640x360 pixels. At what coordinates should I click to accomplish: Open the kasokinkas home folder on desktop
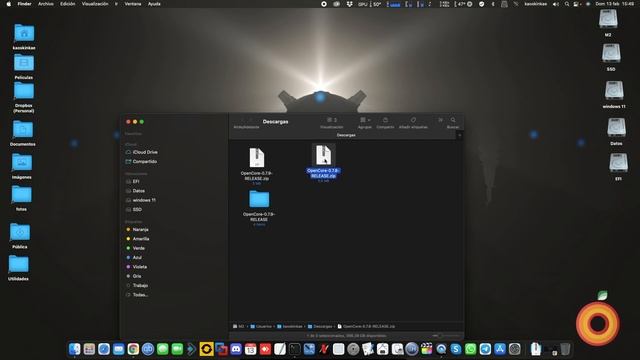(24, 33)
